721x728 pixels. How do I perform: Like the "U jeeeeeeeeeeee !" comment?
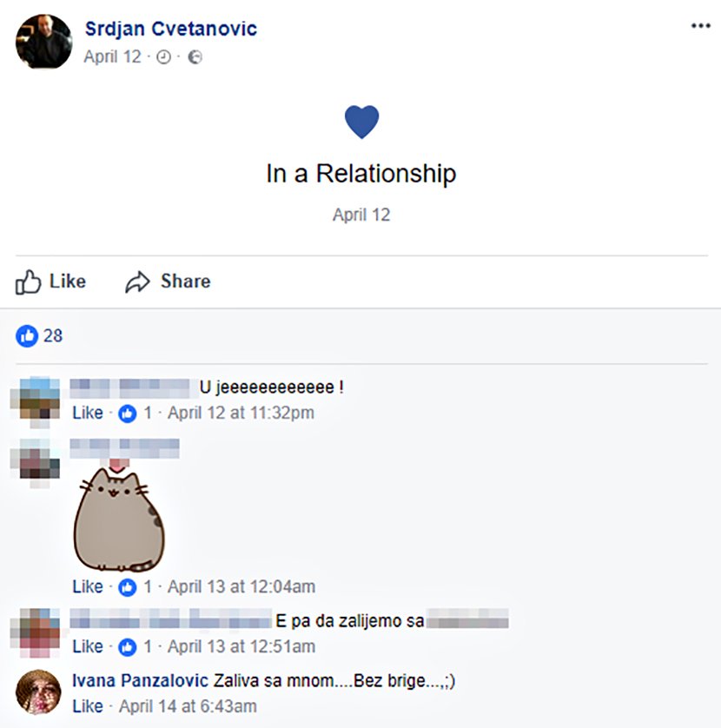point(88,413)
